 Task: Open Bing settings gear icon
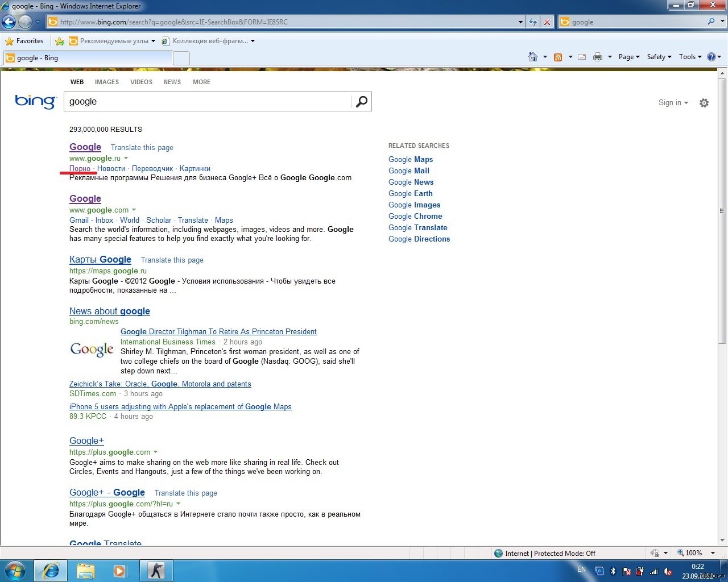point(704,103)
